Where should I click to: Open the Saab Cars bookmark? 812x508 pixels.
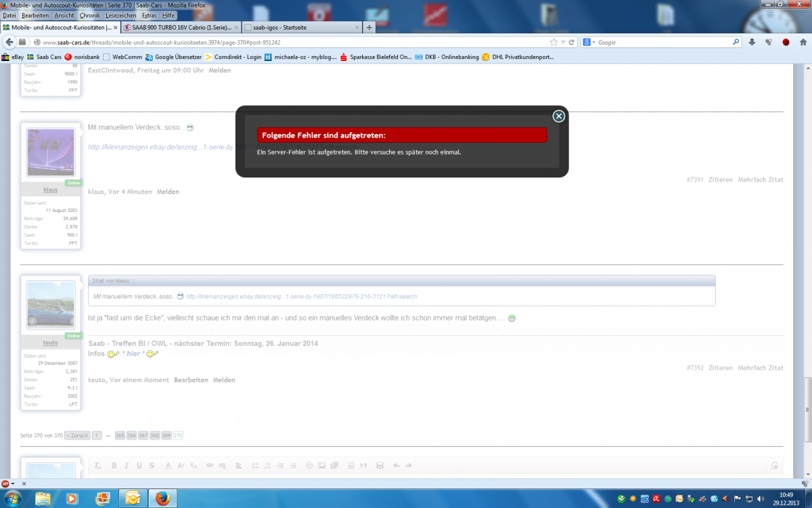pos(44,58)
